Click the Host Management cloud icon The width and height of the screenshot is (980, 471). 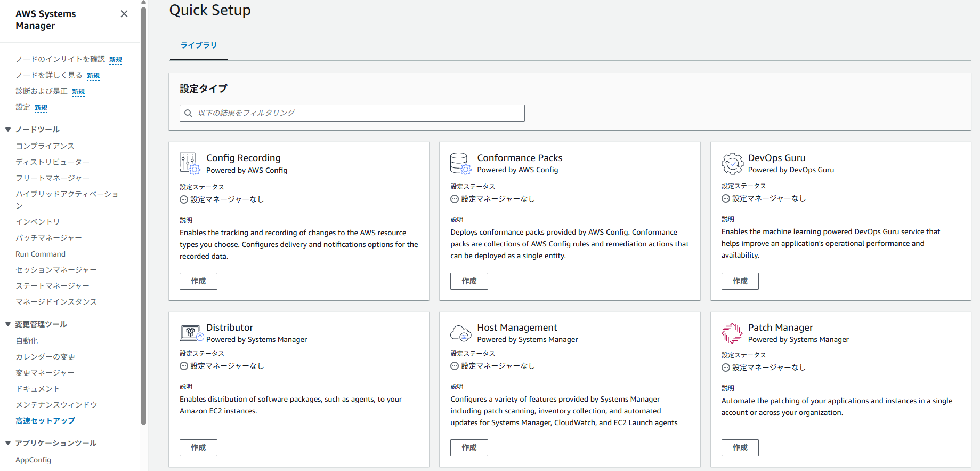coord(460,333)
